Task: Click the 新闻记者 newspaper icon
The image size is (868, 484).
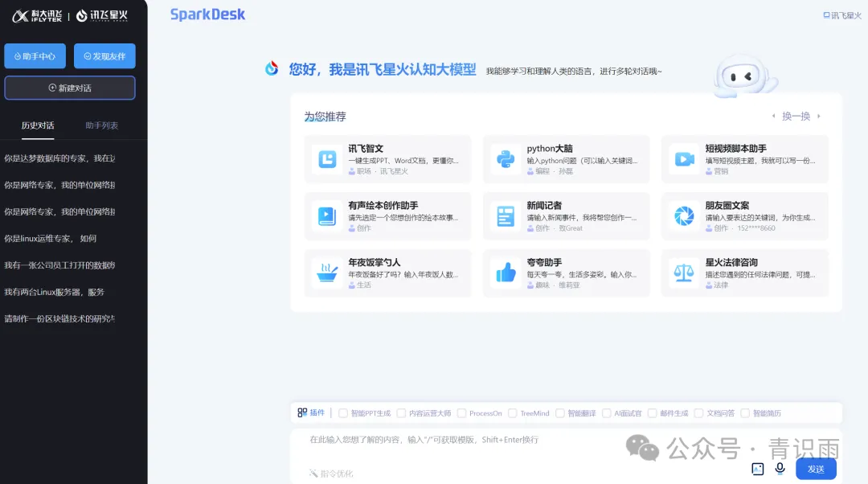Action: click(506, 215)
